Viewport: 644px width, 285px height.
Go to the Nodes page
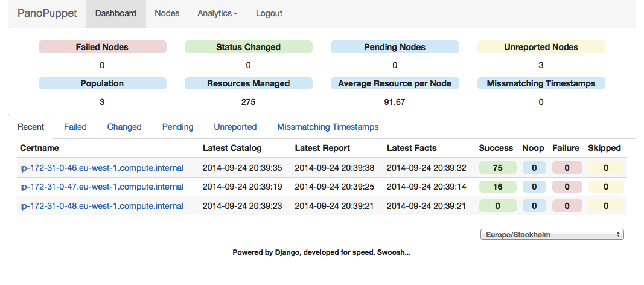pos(167,13)
